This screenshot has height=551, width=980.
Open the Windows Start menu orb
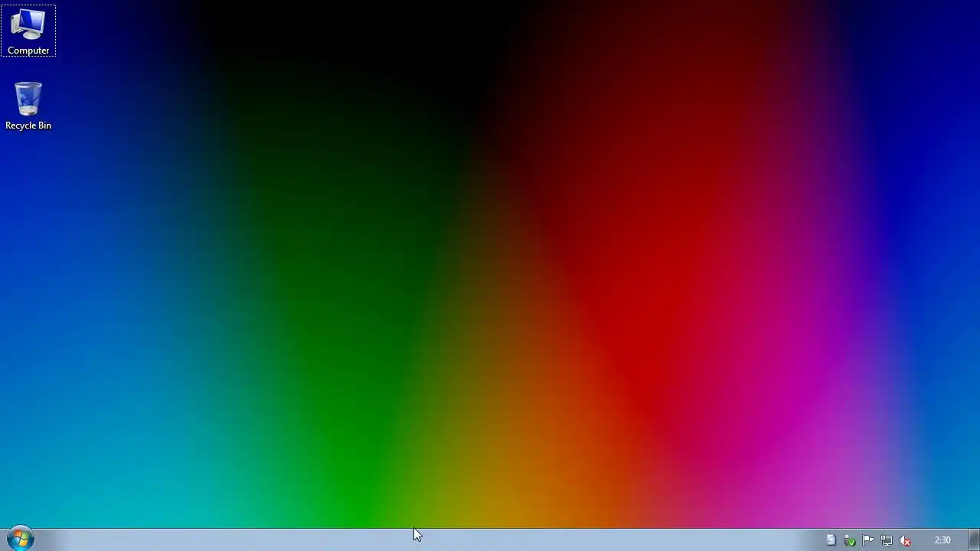click(x=21, y=539)
